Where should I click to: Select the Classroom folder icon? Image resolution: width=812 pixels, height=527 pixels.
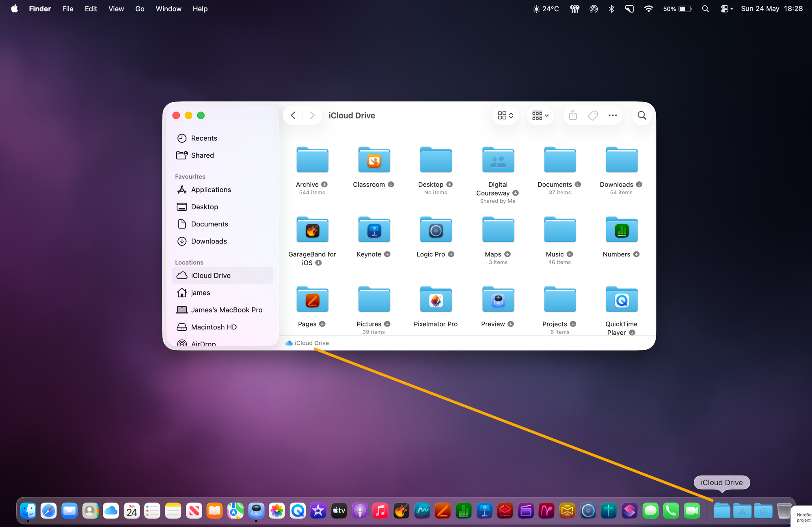(x=374, y=160)
